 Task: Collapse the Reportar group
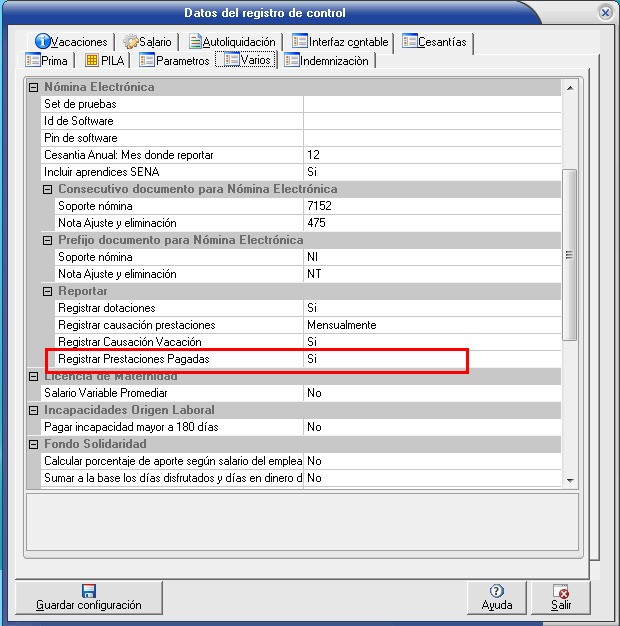tap(47, 291)
